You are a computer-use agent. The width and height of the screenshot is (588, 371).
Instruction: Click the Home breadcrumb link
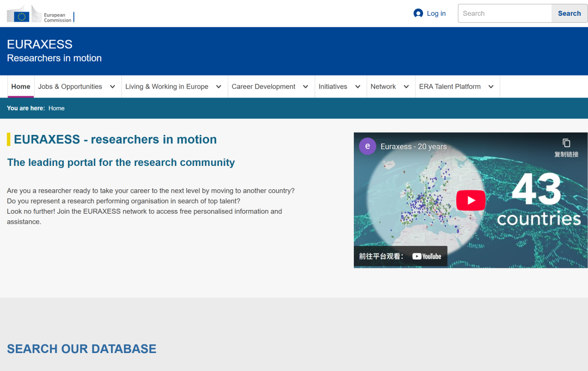click(x=56, y=108)
